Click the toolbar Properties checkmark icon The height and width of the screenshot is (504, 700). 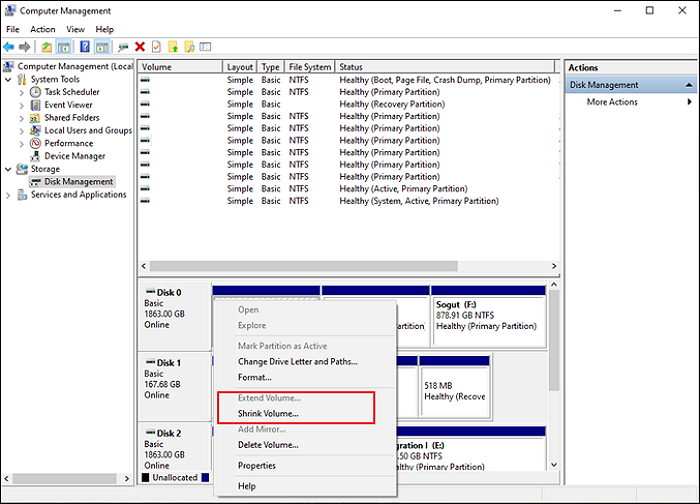click(155, 46)
